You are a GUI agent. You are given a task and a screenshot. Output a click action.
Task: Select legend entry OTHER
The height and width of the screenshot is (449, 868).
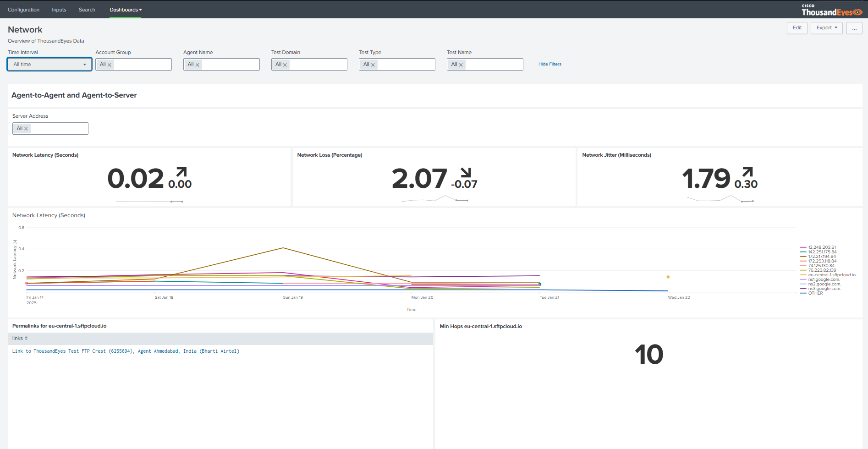[812, 293]
